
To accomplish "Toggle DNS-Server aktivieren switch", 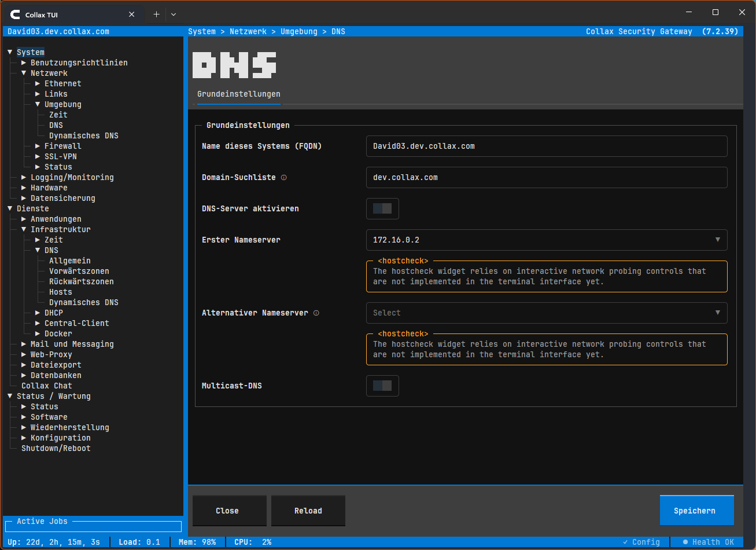I will coord(382,208).
